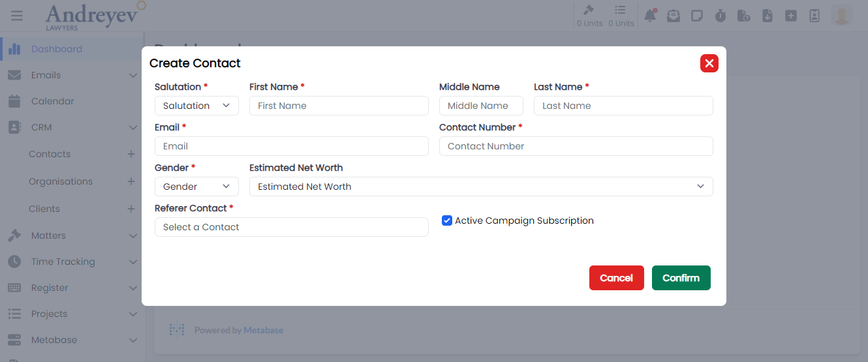
Task: Click the Referer Contact select field
Action: click(x=291, y=227)
